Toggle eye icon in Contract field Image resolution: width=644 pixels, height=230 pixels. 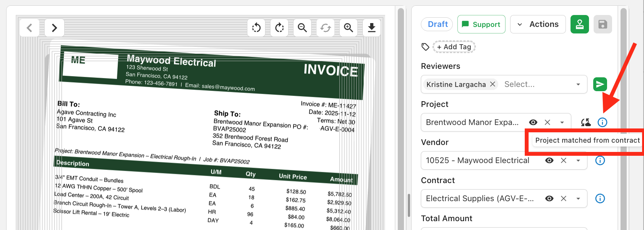coord(549,198)
